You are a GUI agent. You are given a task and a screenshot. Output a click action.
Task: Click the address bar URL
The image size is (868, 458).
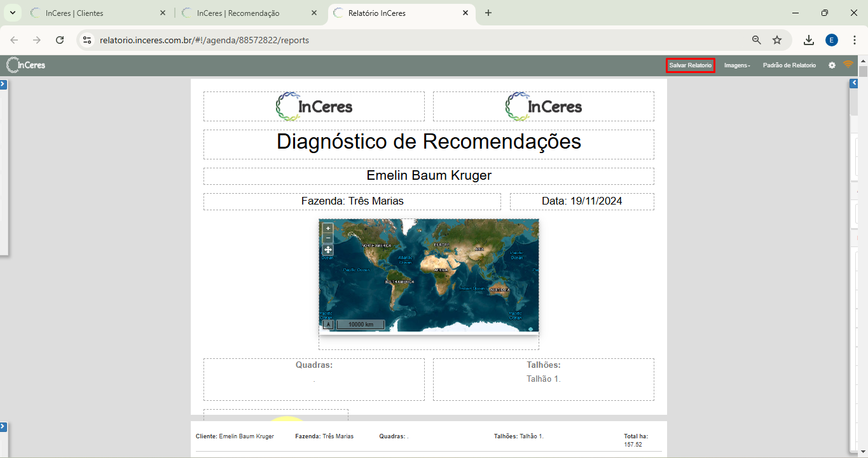point(204,40)
